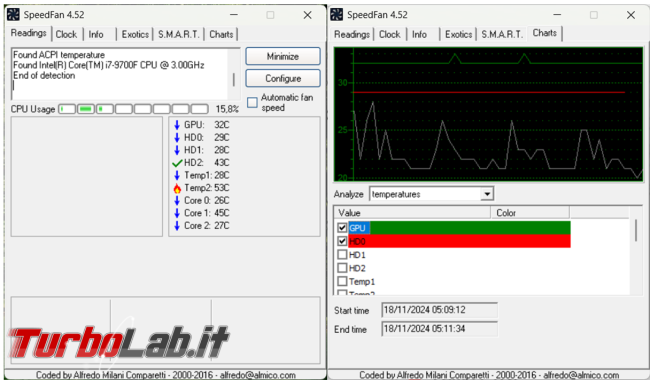The image size is (650, 381).
Task: Open Exotics tab in the right window
Action: point(458,34)
